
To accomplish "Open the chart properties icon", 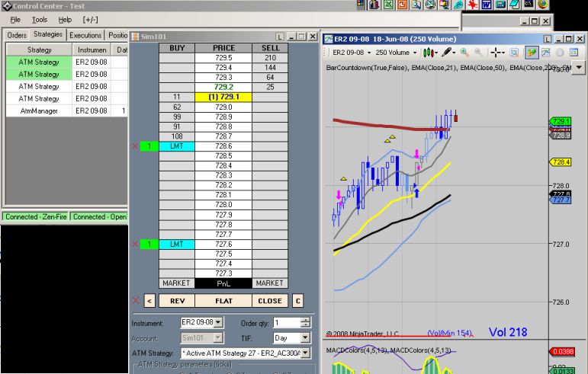I will coord(514,53).
